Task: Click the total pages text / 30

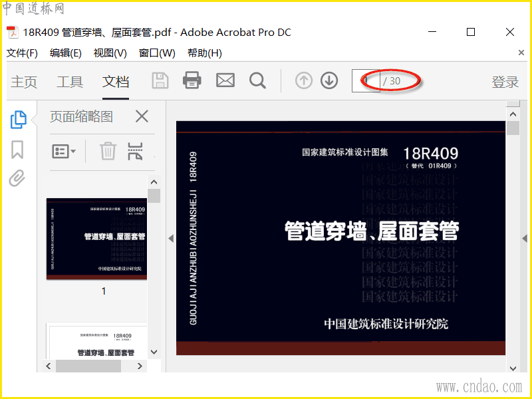Action: pos(392,81)
